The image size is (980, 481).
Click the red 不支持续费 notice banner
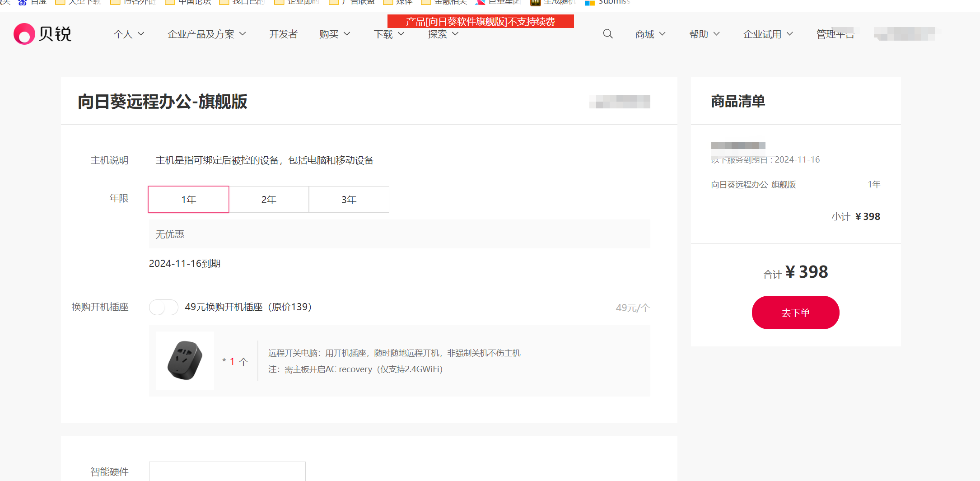[x=481, y=21]
